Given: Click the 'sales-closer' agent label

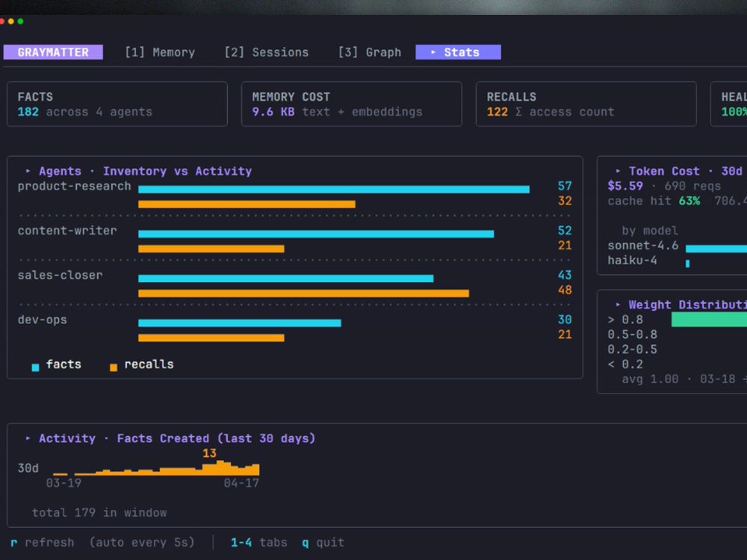Looking at the screenshot, I should pos(60,276).
